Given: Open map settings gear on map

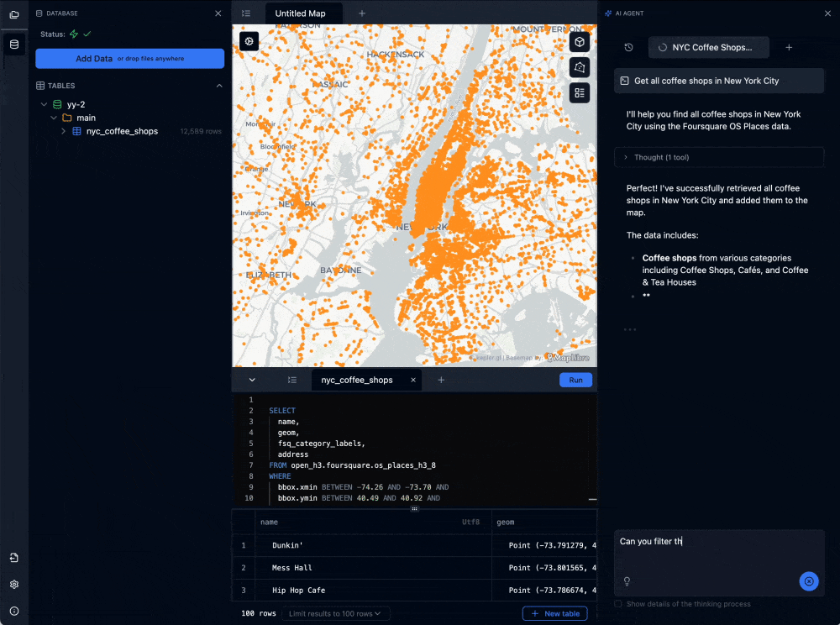Looking at the screenshot, I should tap(249, 41).
